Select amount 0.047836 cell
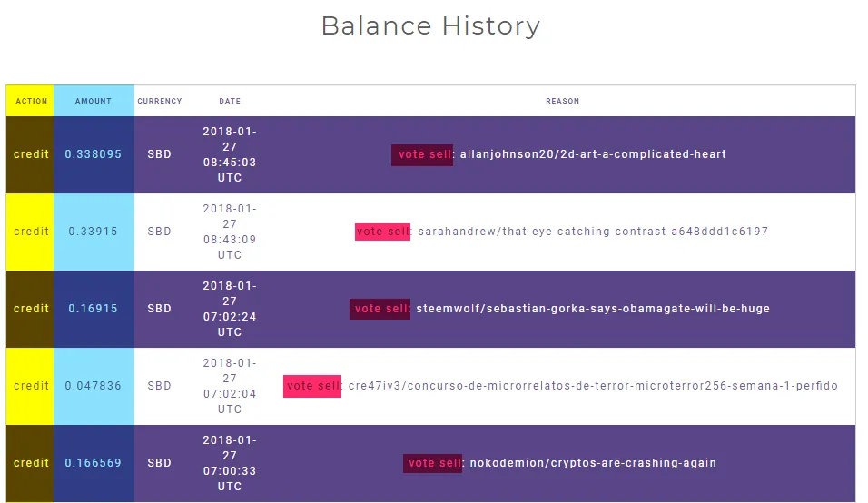 (94, 386)
